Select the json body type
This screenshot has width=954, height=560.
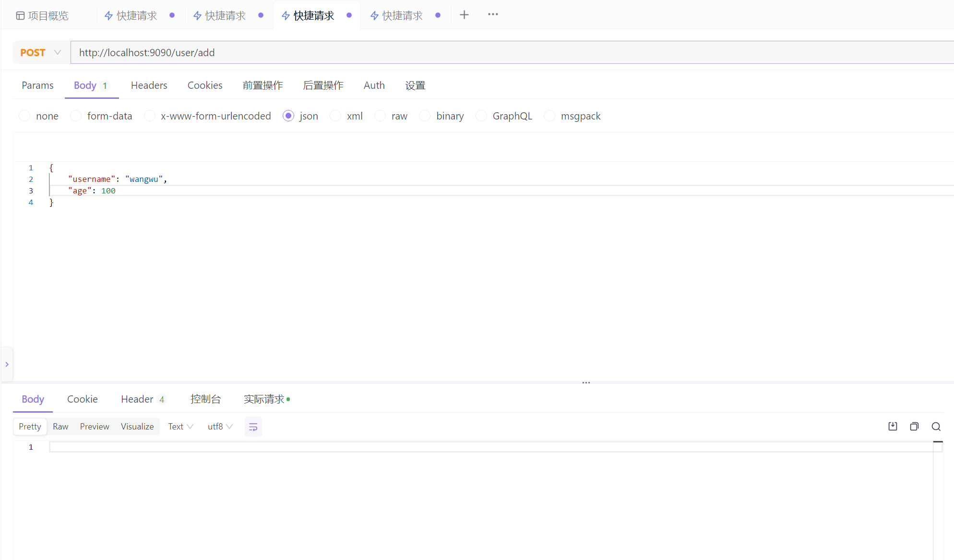(x=300, y=116)
